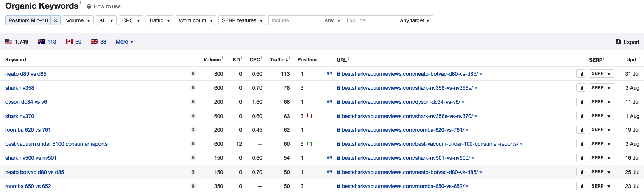Select the United Kingdom flag 33 results

point(98,42)
